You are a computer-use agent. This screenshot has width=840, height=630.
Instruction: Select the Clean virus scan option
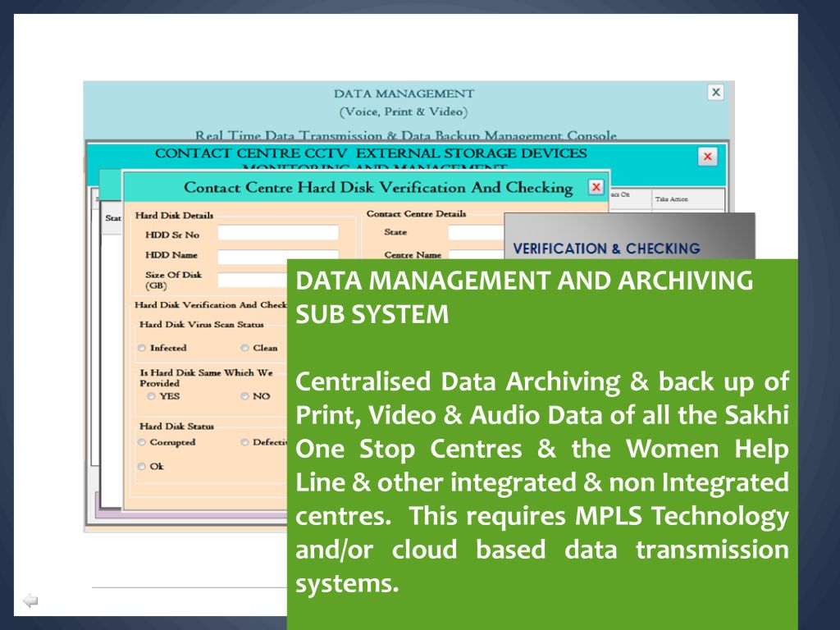[245, 348]
